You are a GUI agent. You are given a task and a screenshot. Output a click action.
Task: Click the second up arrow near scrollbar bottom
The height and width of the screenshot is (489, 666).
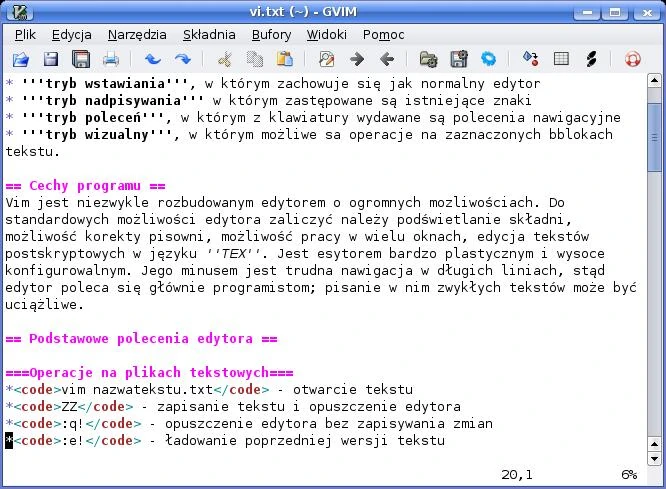coord(654,444)
